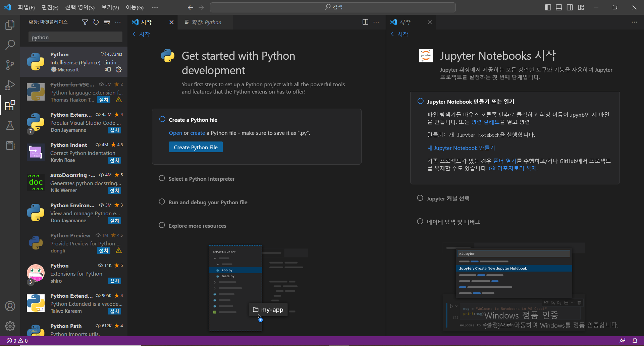The width and height of the screenshot is (644, 346).
Task: Toggle primary side bar layout icon
Action: coord(548,7)
